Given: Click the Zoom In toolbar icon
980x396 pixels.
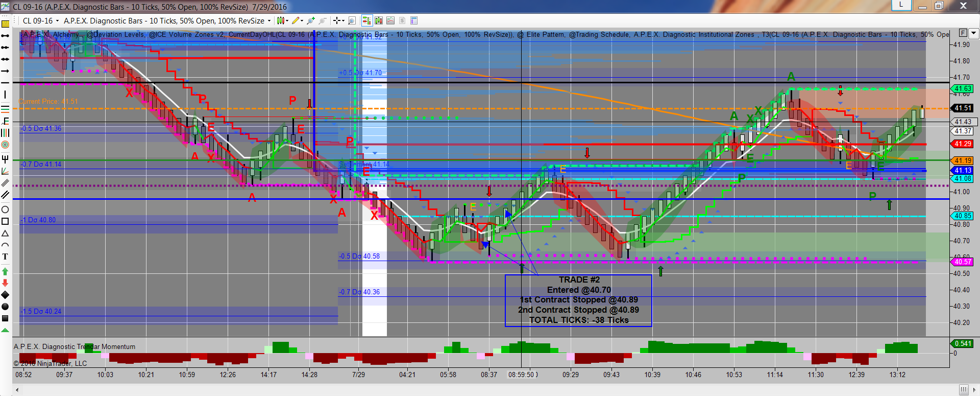Looking at the screenshot, I should [x=310, y=20].
